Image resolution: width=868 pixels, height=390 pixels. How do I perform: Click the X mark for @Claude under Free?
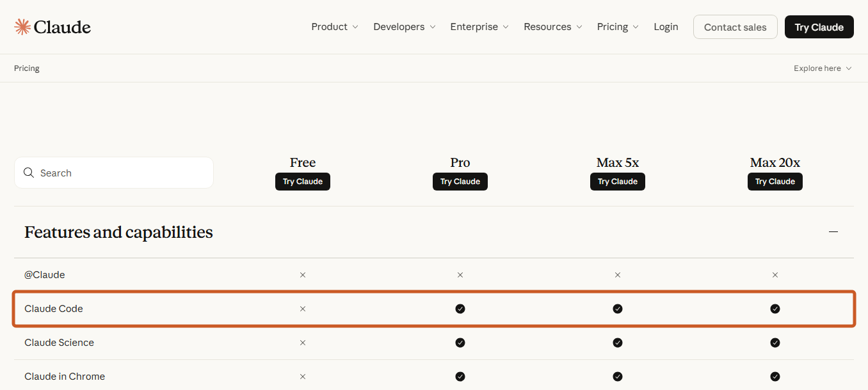303,275
